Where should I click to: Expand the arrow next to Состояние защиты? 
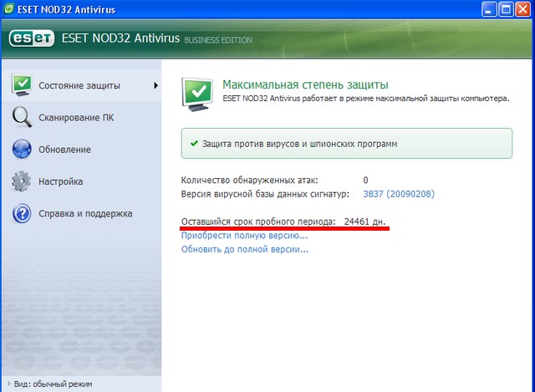[155, 85]
